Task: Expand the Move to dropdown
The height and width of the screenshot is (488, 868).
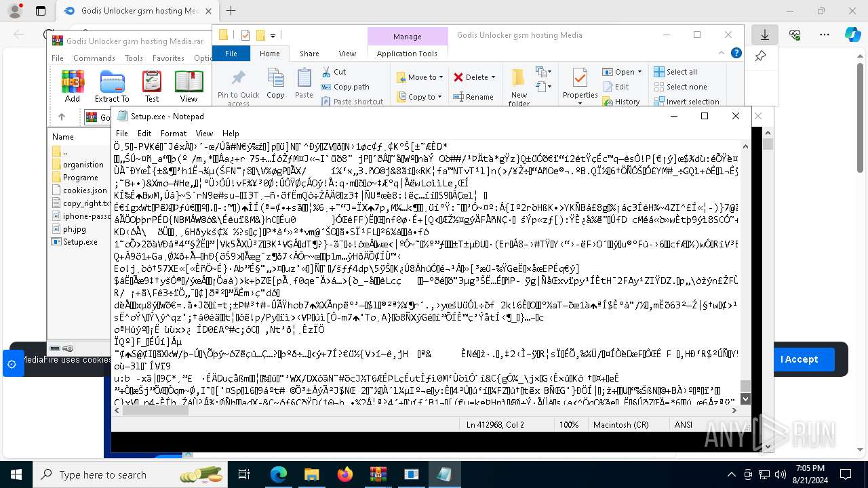Action: tap(441, 77)
